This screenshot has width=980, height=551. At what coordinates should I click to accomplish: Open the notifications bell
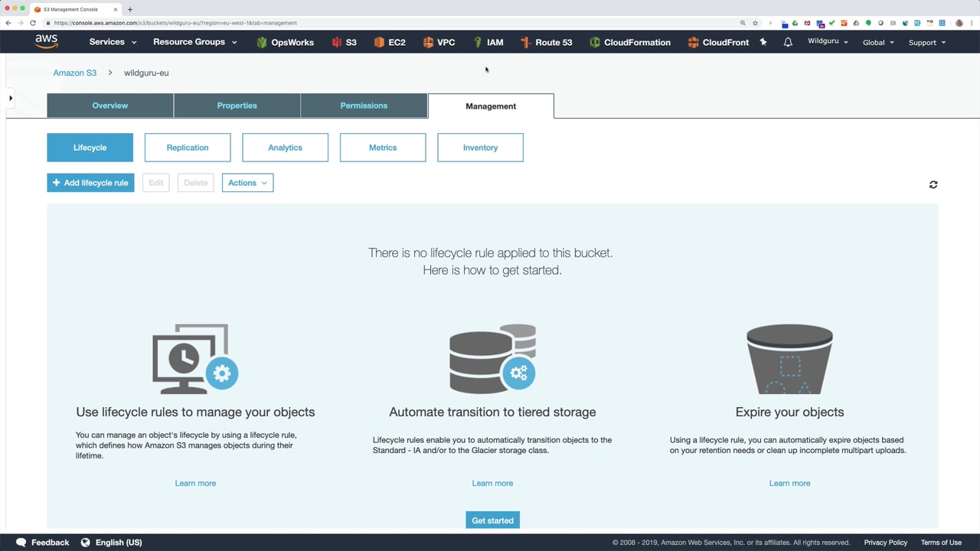click(x=788, y=42)
